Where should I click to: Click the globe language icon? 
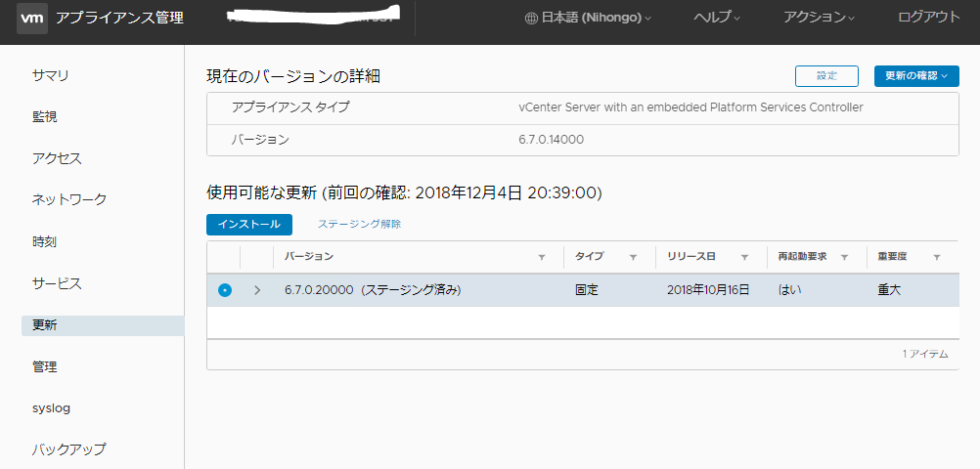(531, 19)
